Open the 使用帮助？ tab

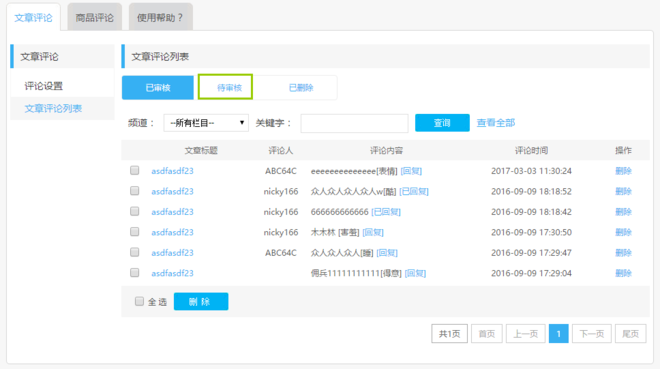click(160, 17)
